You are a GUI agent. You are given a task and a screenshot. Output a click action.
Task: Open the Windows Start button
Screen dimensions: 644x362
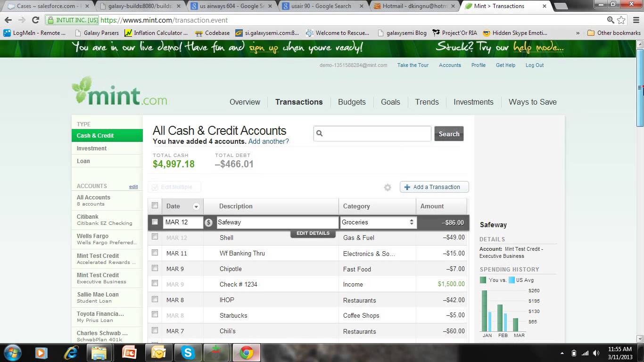(x=12, y=353)
